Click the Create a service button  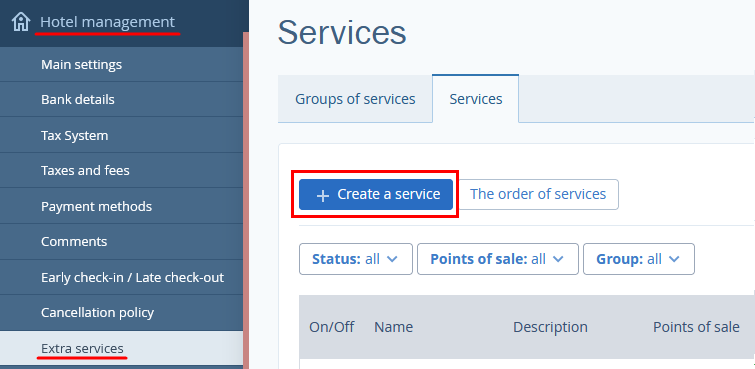click(376, 194)
